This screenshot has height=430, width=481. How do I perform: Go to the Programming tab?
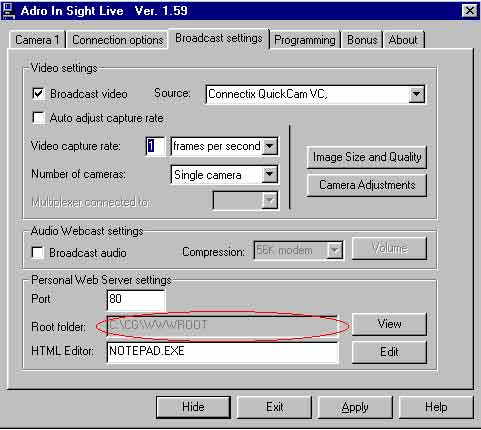[x=305, y=40]
